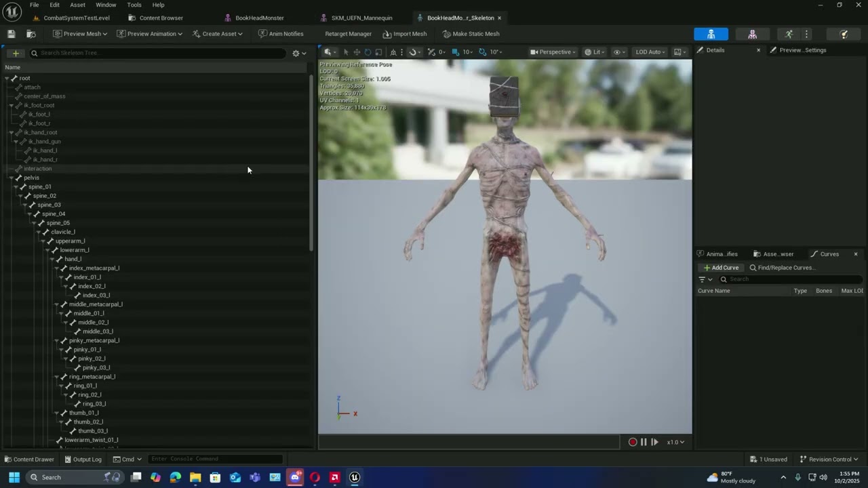Click Import Mesh button
The image size is (868, 488).
[x=405, y=34]
